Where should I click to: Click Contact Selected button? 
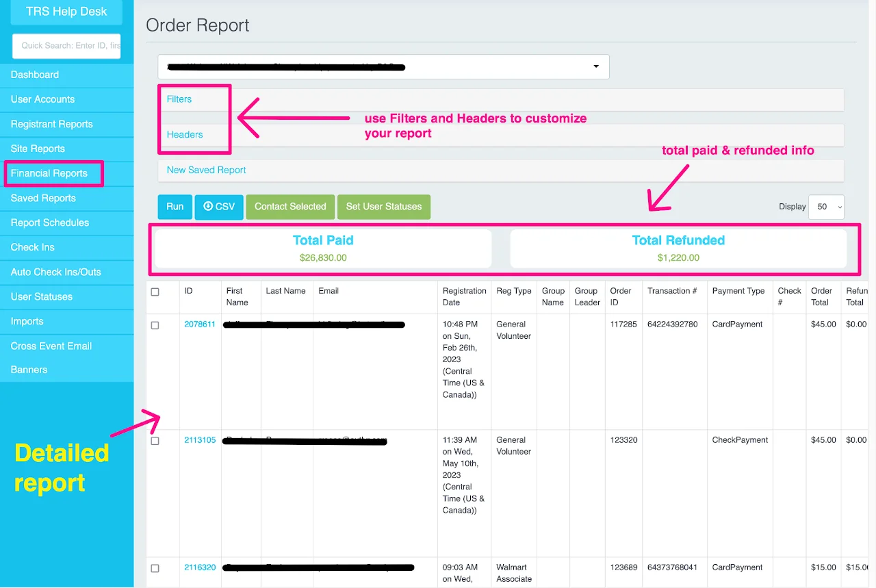click(x=290, y=207)
